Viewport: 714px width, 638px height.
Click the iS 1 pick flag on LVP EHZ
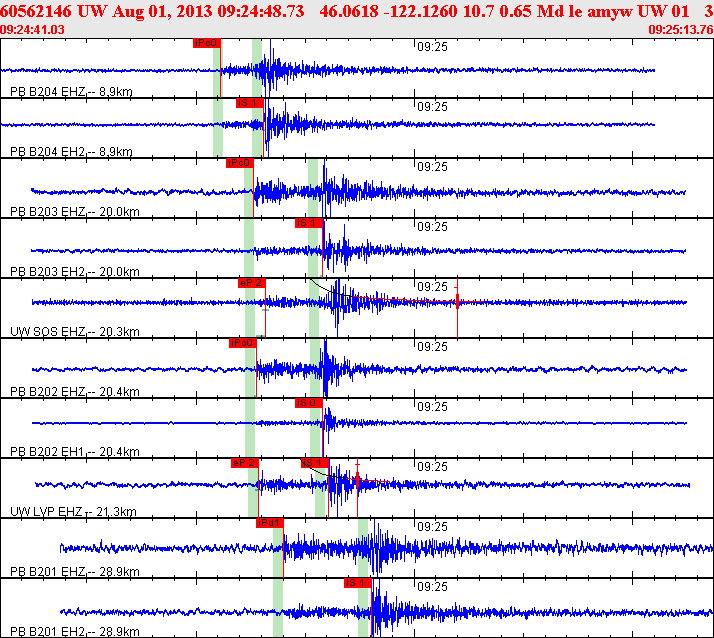(315, 464)
